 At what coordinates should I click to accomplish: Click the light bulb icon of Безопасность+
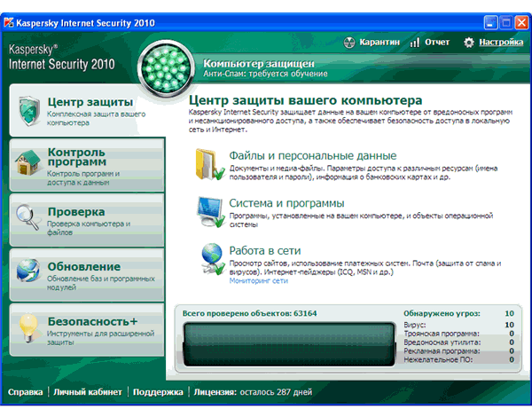28,328
